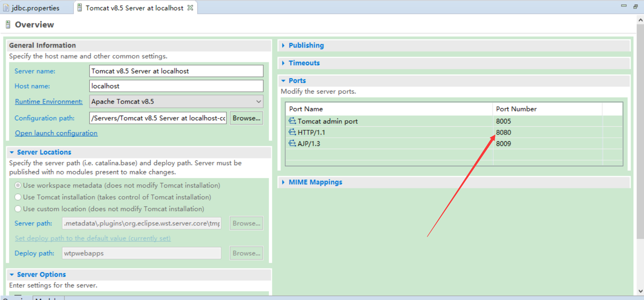Click the jdbc.properties file icon

pyautogui.click(x=6, y=7)
